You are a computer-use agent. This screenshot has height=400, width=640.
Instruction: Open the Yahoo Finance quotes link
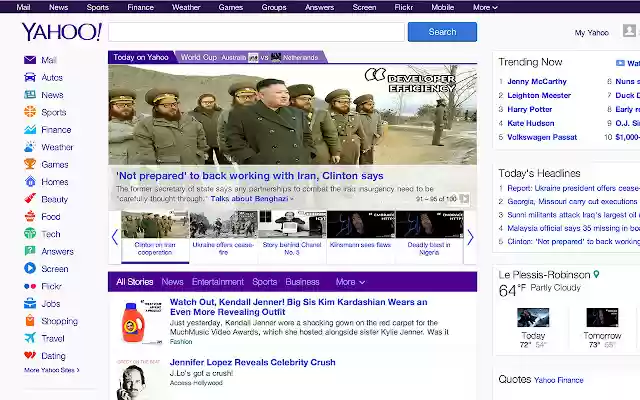[558, 380]
